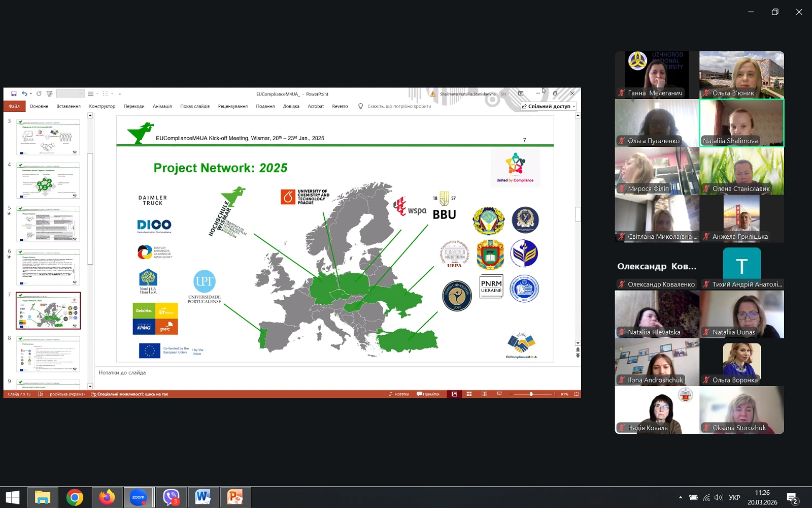The width and height of the screenshot is (812, 508).
Task: Open Viber from the taskbar
Action: [x=171, y=497]
